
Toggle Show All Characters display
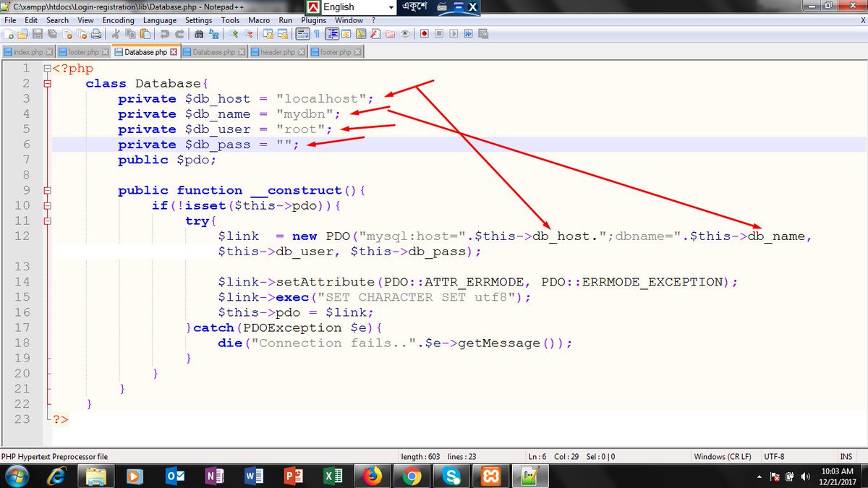tap(316, 33)
